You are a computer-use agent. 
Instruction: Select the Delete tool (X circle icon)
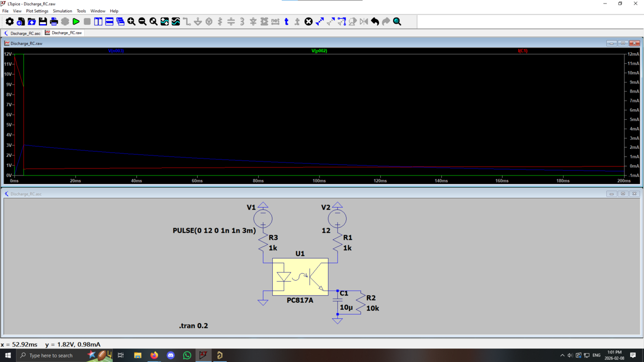(x=308, y=22)
